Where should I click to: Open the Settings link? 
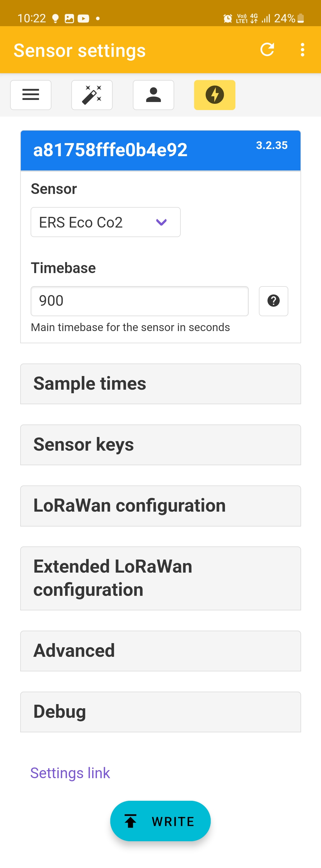(x=70, y=773)
